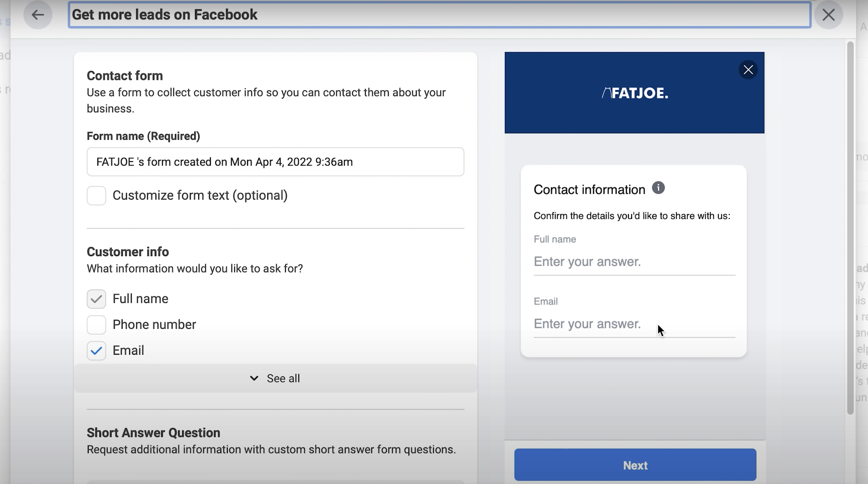Expand the See all customer info options

276,378
